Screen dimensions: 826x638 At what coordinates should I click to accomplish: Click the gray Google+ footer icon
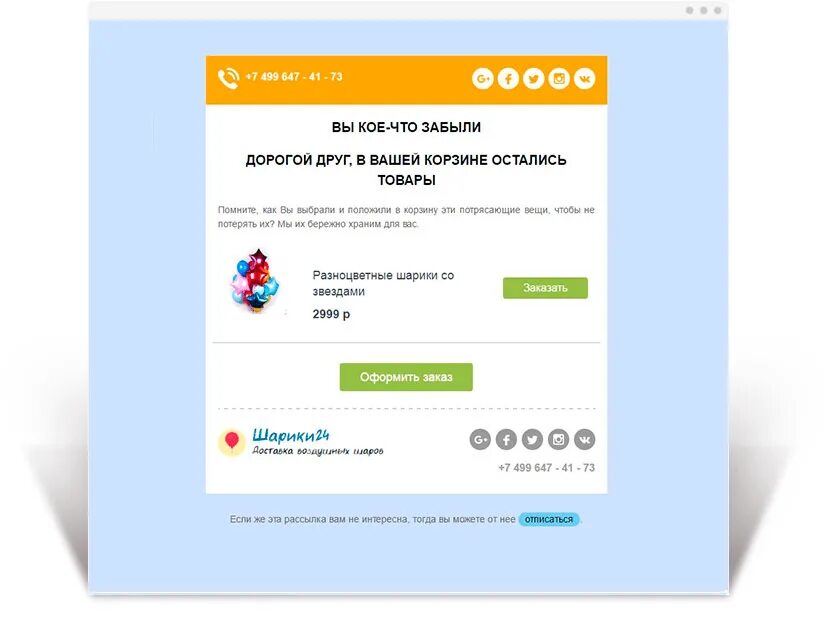pyautogui.click(x=480, y=439)
